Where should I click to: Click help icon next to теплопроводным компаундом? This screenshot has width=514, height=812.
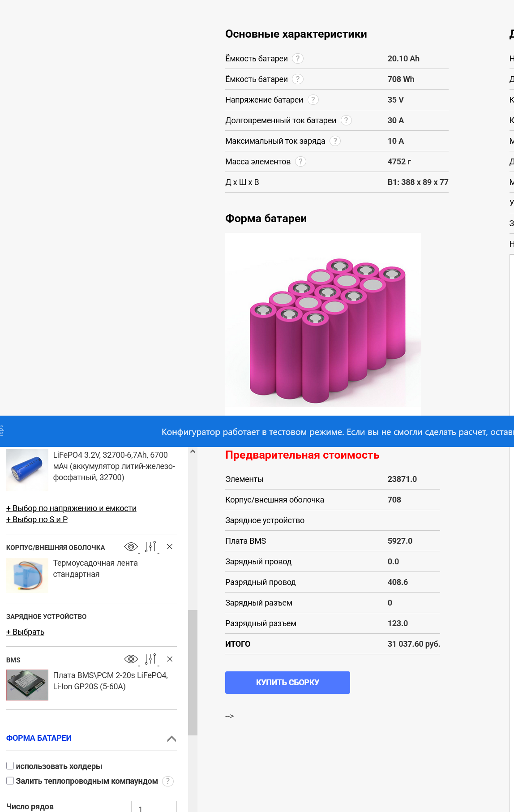tap(167, 781)
